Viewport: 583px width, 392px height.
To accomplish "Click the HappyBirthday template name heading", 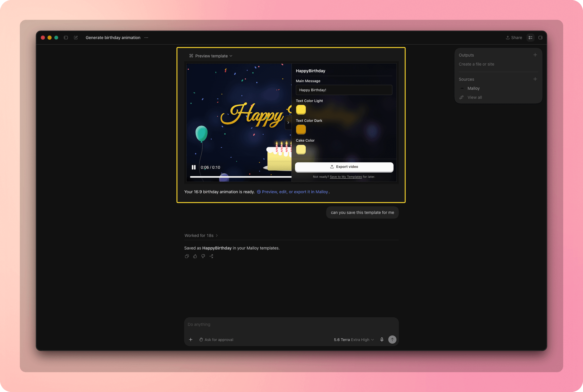I will (x=310, y=71).
